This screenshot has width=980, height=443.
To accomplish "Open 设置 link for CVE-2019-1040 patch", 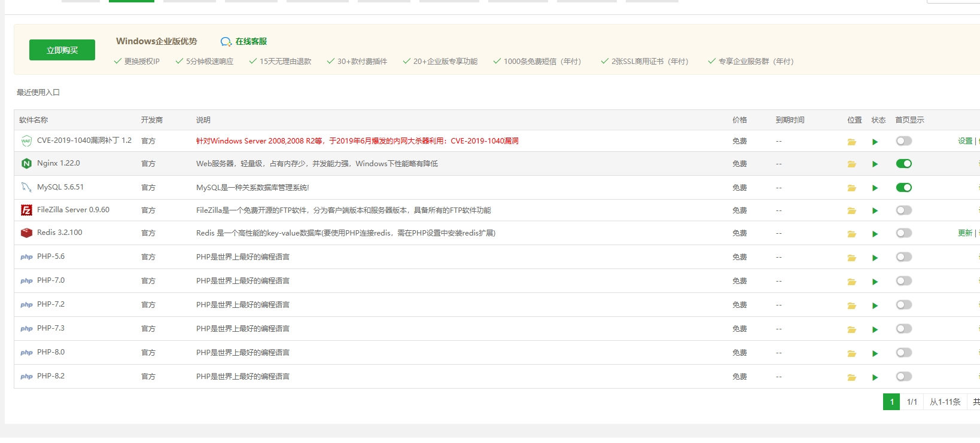I will 965,141.
